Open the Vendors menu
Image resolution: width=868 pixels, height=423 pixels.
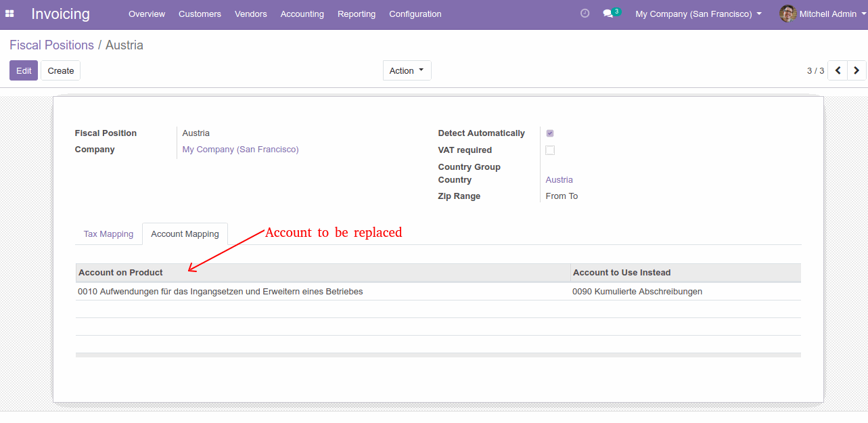click(251, 14)
